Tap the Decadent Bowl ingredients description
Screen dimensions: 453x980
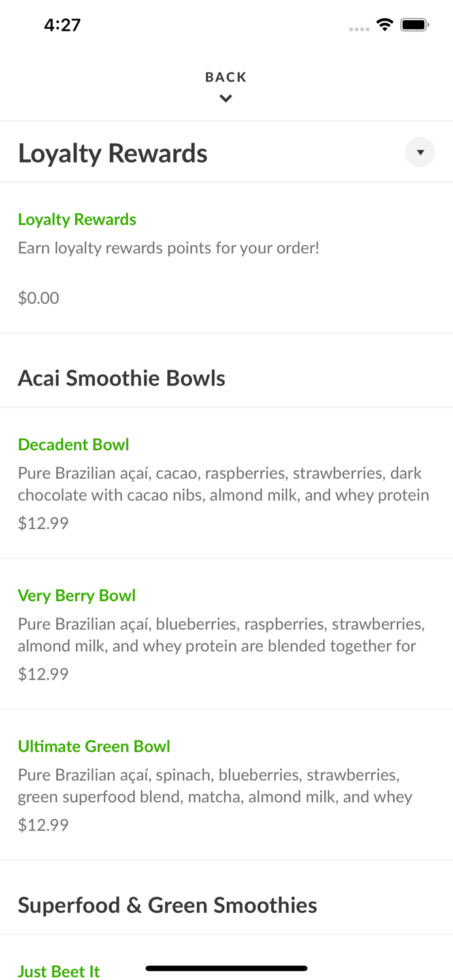(223, 484)
